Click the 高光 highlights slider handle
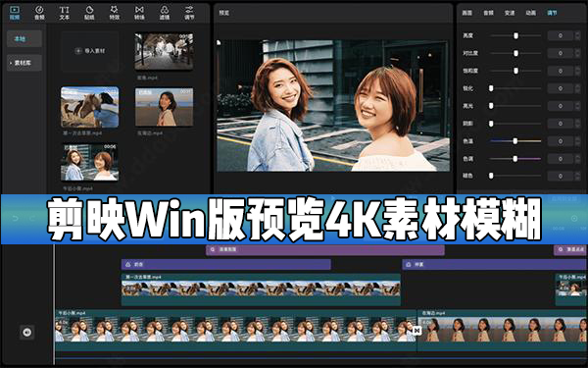Image resolution: width=588 pixels, height=368 pixels. (491, 106)
